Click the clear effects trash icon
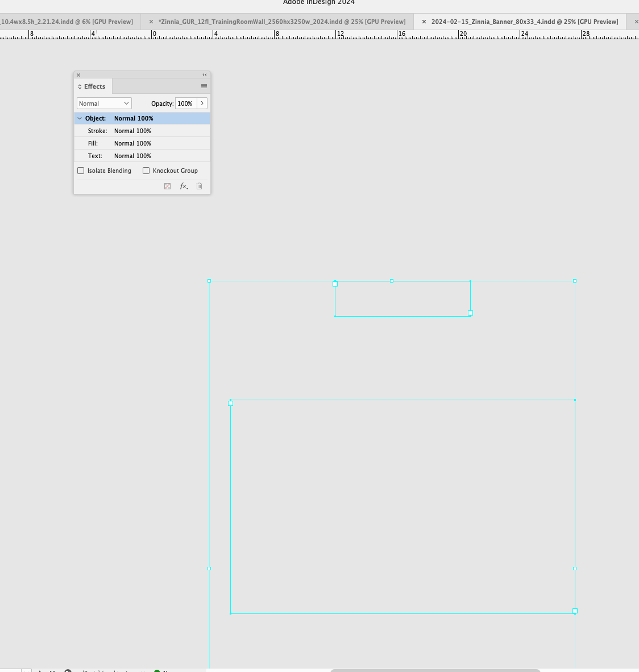Image resolution: width=639 pixels, height=672 pixels. (198, 186)
